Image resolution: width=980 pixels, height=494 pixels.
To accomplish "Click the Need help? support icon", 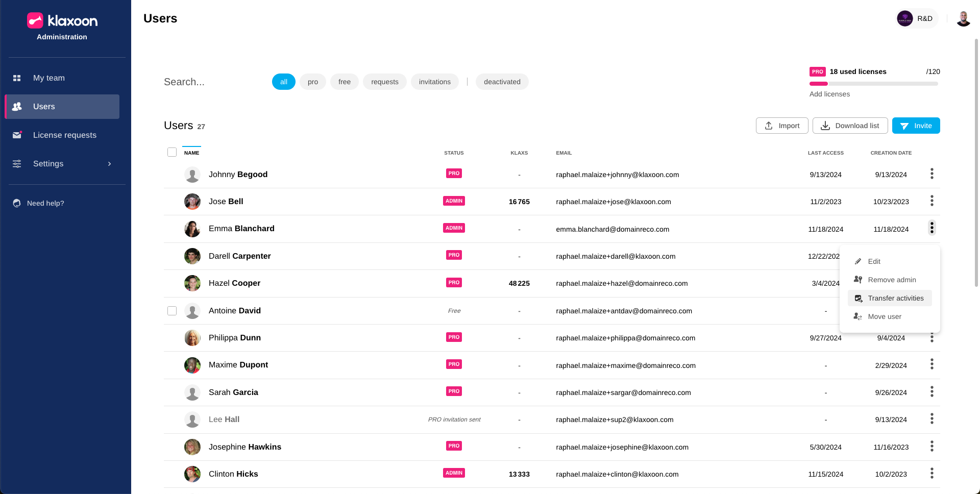I will point(17,203).
